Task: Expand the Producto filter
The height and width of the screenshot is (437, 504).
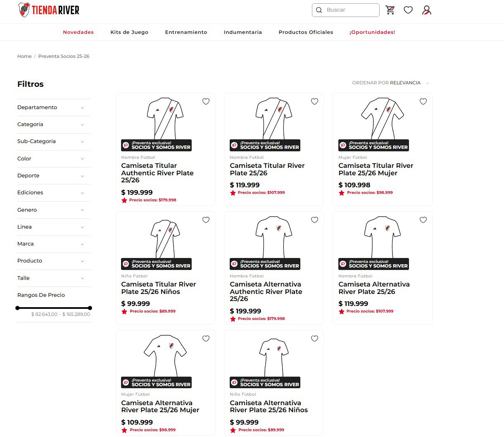Action: pyautogui.click(x=54, y=261)
